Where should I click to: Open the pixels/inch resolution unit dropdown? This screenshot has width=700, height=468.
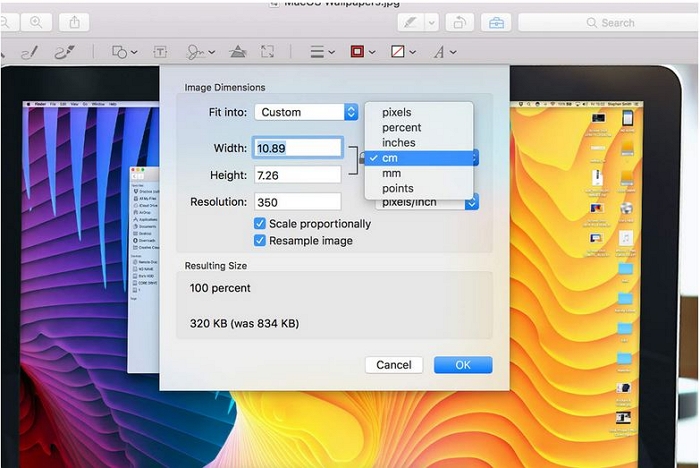tap(471, 202)
